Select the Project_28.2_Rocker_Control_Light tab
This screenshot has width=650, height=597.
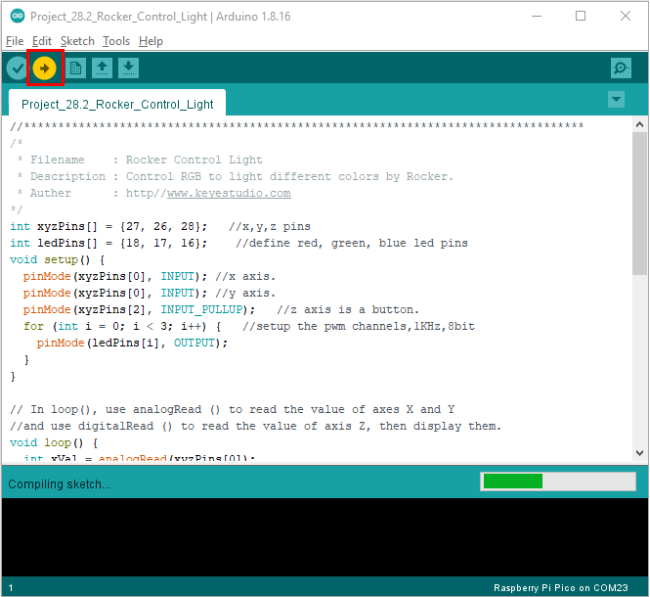click(x=117, y=104)
